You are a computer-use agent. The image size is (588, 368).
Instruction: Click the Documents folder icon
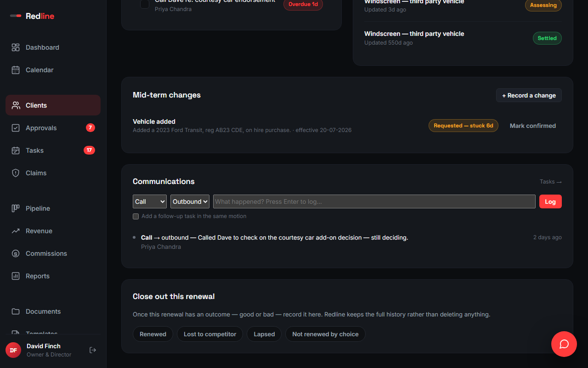tap(16, 311)
